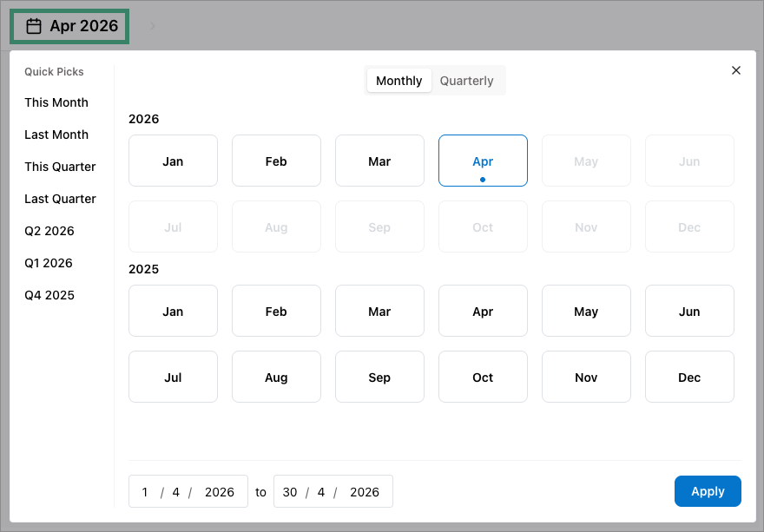This screenshot has width=764, height=532.
Task: Click the calendar icon beside Apr 2026
Action: tap(34, 26)
